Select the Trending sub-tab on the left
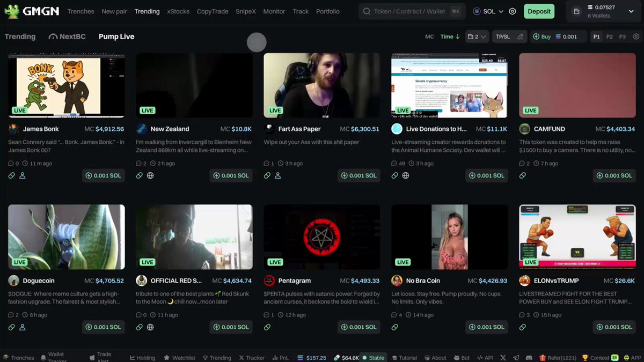The height and width of the screenshot is (362, 644). click(x=20, y=36)
